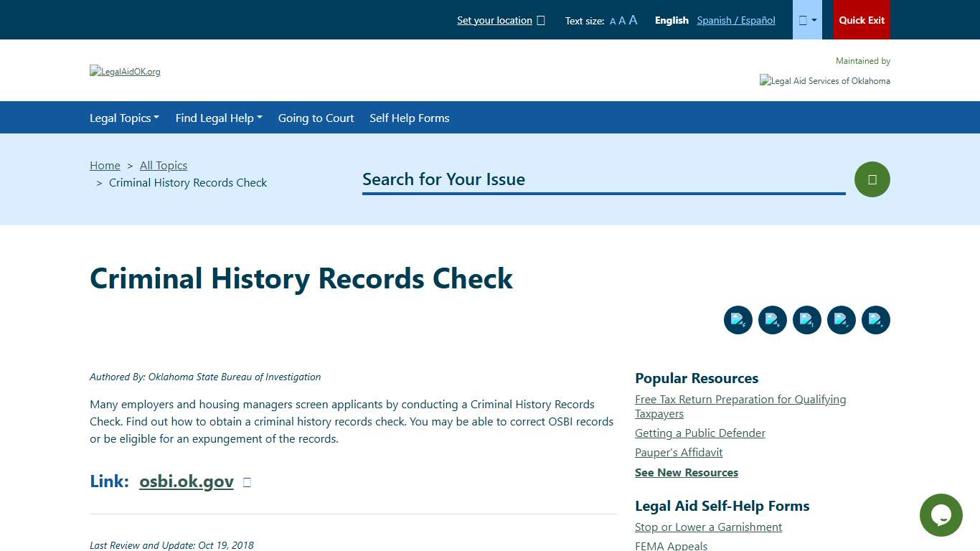Expand the Legal Topics dropdown
This screenshot has height=551, width=980.
(x=124, y=118)
